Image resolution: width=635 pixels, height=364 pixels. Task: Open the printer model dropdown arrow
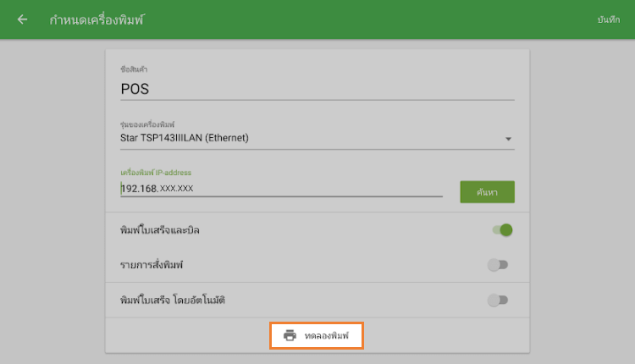508,139
